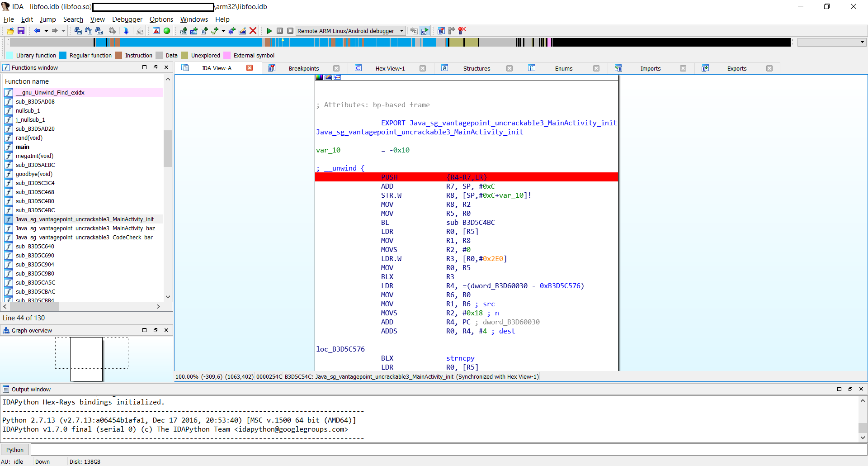Select megaInit(void) in the function list

[84, 156]
